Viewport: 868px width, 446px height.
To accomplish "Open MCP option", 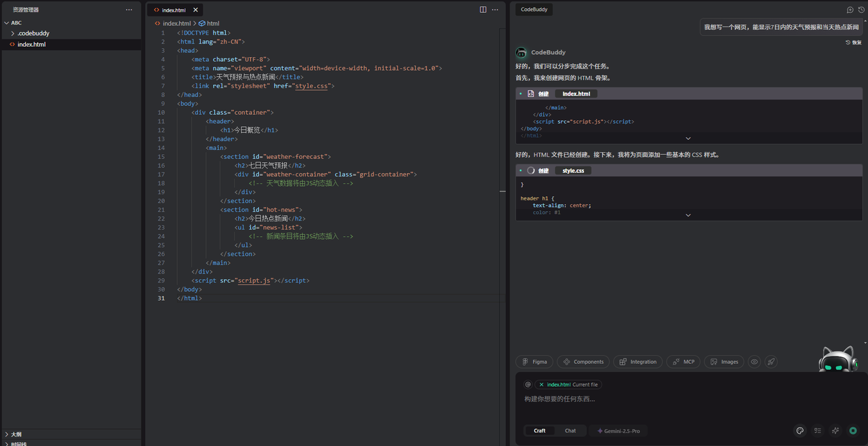I will (x=684, y=362).
